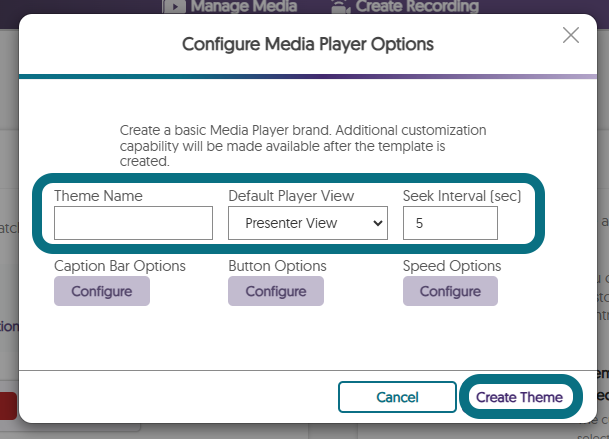
Task: Click the Seek Interval (sec) field
Action: 450,223
